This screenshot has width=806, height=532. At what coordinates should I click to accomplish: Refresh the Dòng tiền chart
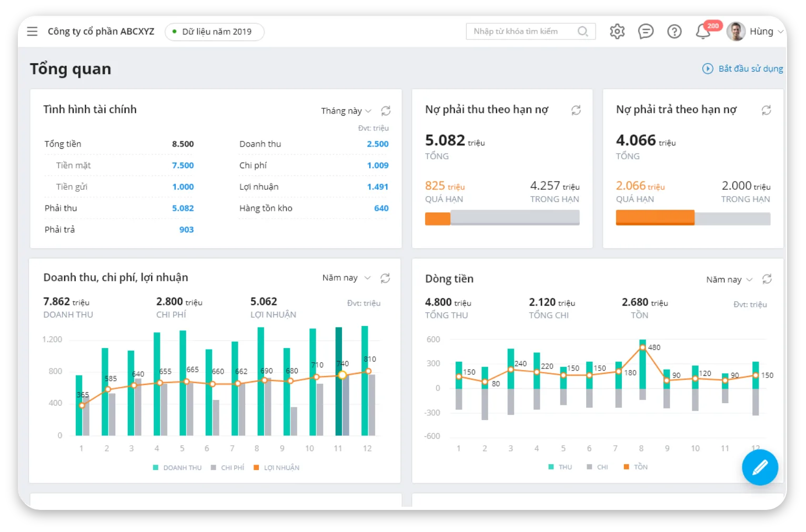pyautogui.click(x=767, y=279)
